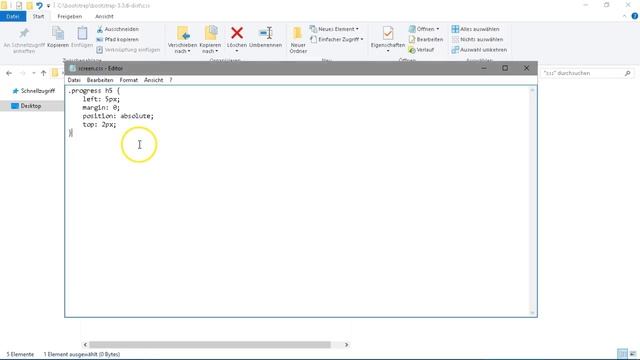Go back in Explorer navigation
The height and width of the screenshot is (360, 640).
[9, 73]
